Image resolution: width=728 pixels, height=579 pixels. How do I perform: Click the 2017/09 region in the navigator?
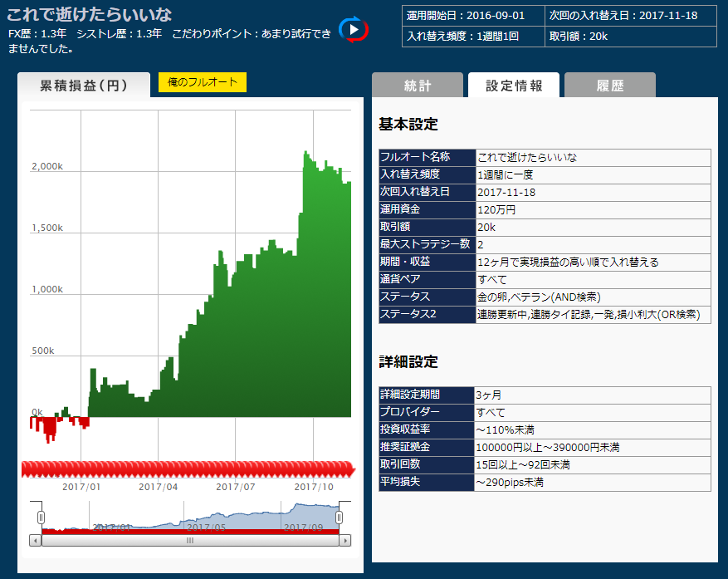pos(300,527)
